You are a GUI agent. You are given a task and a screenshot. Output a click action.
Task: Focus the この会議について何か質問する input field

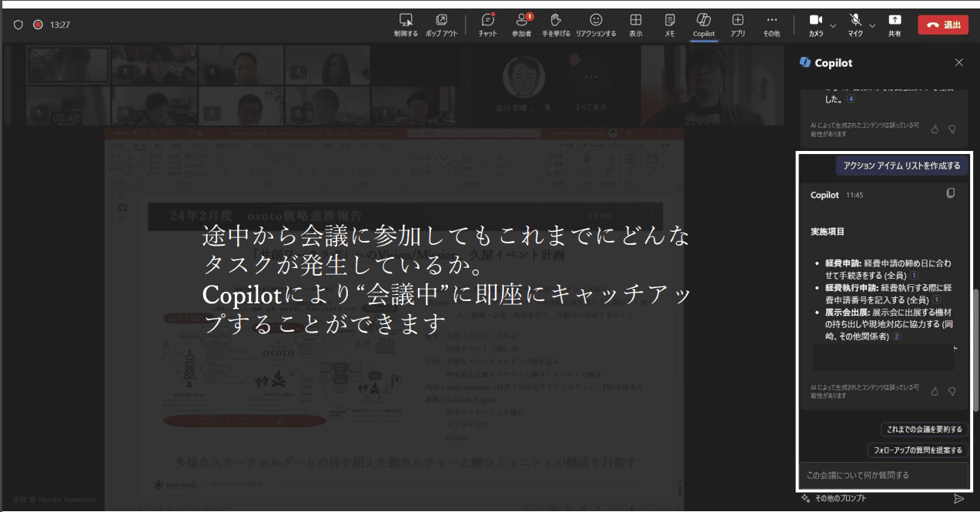pyautogui.click(x=883, y=475)
